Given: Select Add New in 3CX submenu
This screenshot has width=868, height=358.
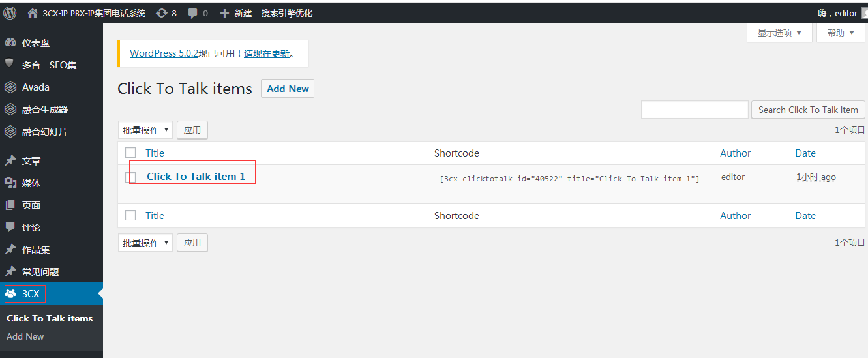Looking at the screenshot, I should pyautogui.click(x=25, y=336).
